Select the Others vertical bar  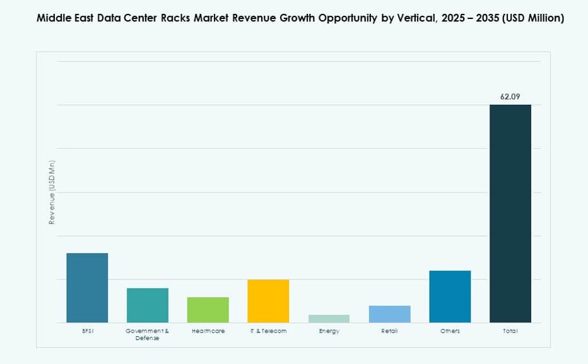click(x=450, y=295)
